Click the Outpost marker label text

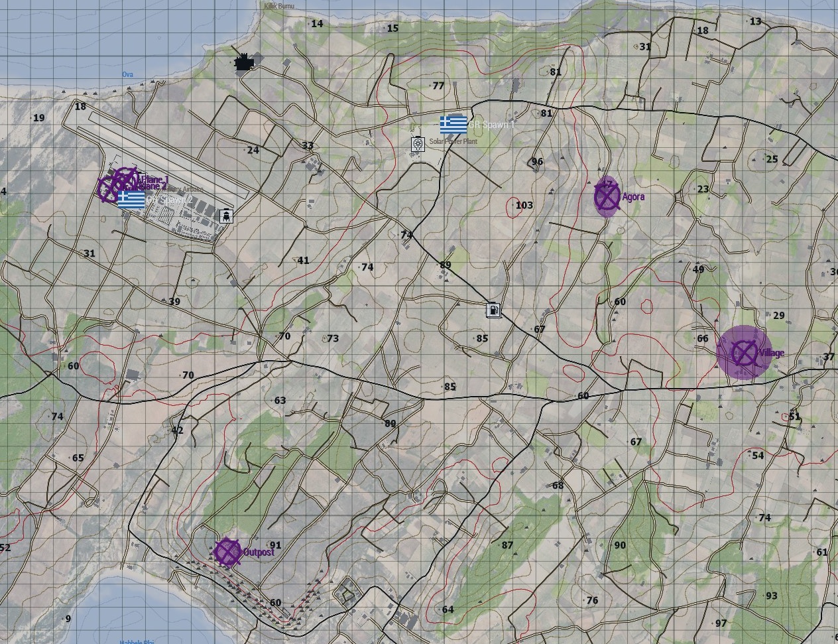[259, 552]
